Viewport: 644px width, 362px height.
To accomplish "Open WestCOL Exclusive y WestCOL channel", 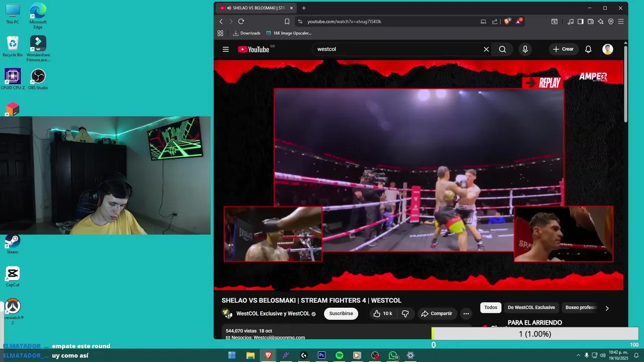I will click(x=273, y=314).
